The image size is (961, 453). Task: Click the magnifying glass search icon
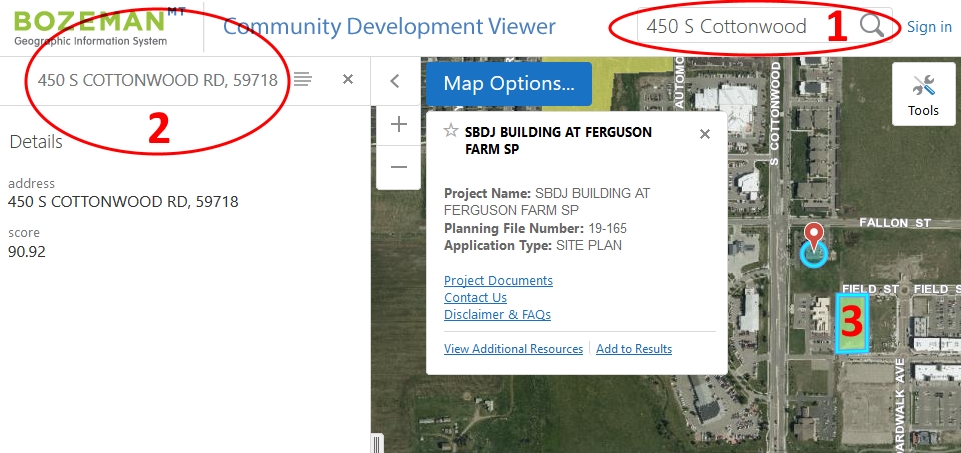(x=872, y=27)
